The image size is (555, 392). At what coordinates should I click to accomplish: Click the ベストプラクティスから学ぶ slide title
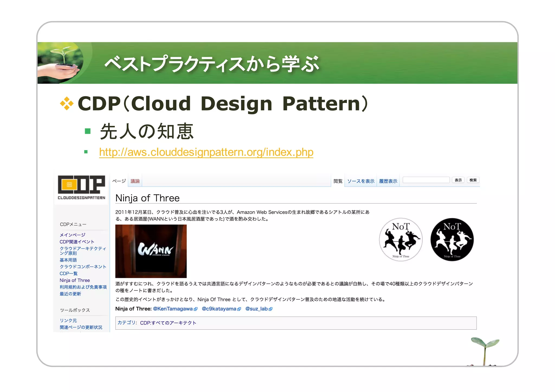[212, 64]
